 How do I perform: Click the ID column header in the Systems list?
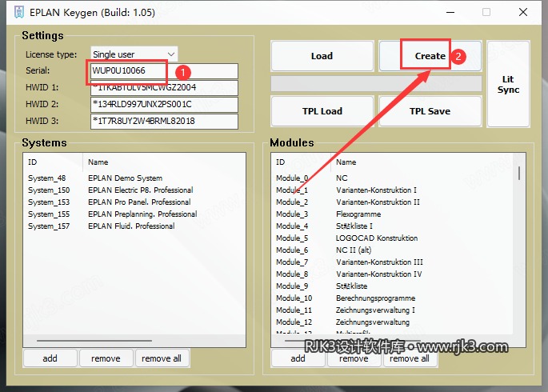[53, 162]
